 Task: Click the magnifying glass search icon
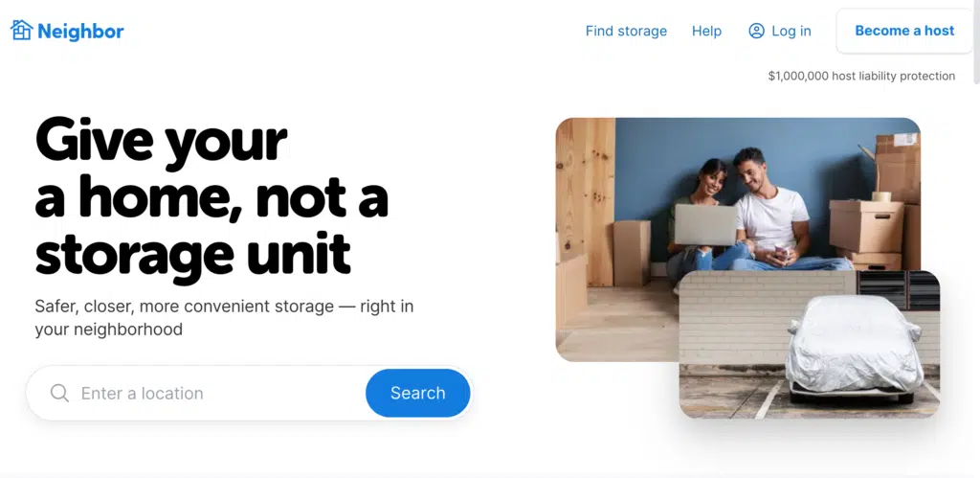(59, 393)
